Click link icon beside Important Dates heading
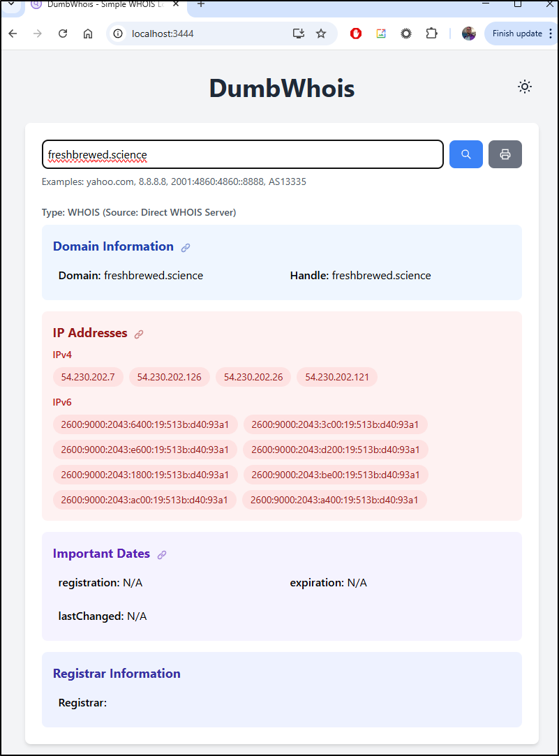The image size is (559, 756). [x=162, y=555]
